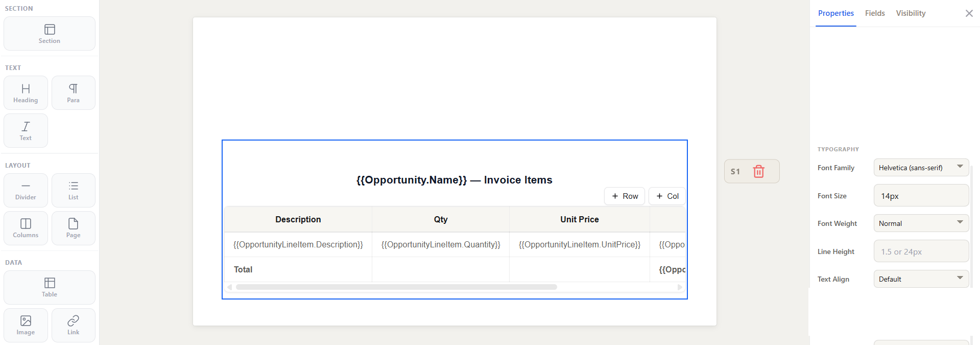Add a Section block from sidebar
The width and height of the screenshot is (980, 345).
point(50,34)
